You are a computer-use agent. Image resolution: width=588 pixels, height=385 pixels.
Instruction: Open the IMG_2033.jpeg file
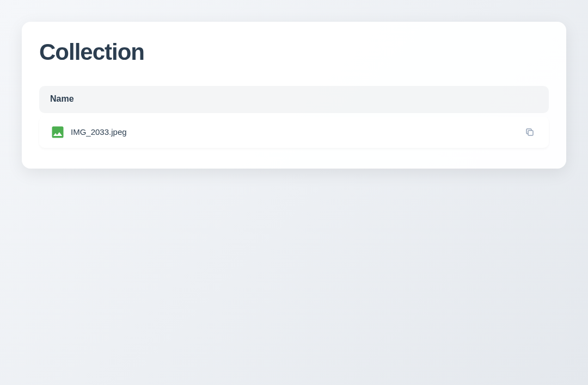[x=99, y=132]
